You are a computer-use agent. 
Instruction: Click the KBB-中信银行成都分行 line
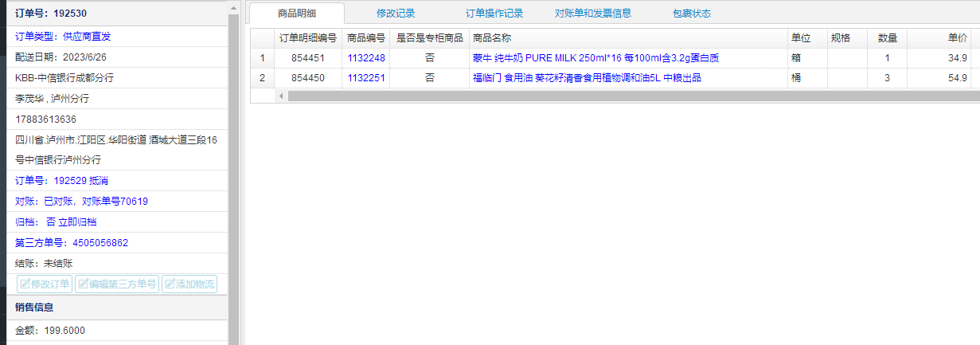coord(117,77)
